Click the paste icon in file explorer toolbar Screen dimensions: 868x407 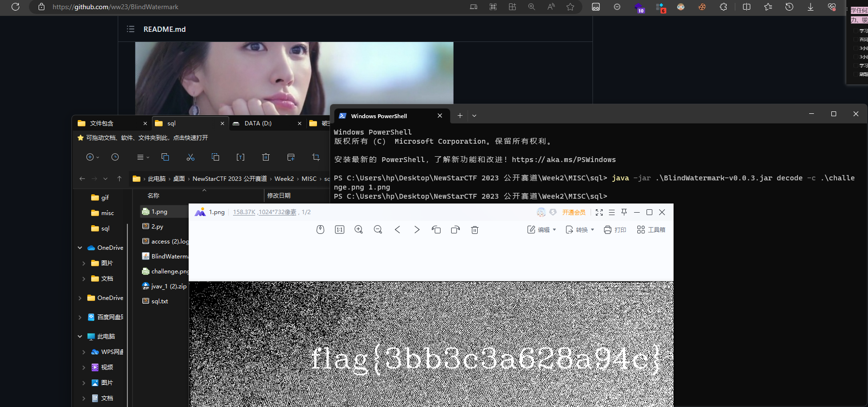[x=216, y=157]
